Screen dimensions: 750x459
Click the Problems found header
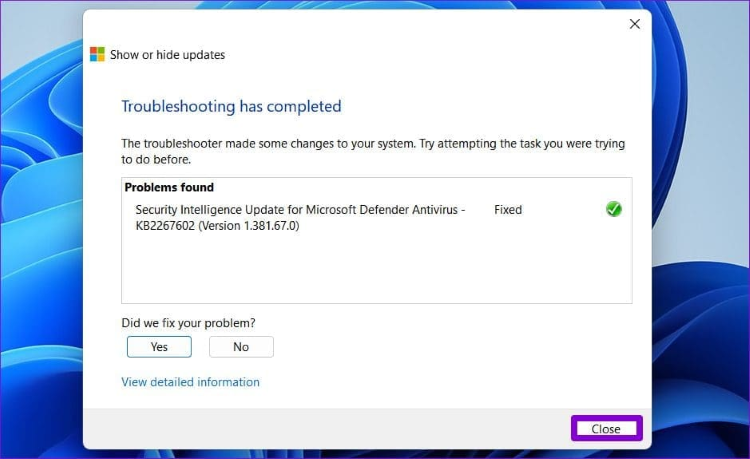pyautogui.click(x=169, y=187)
